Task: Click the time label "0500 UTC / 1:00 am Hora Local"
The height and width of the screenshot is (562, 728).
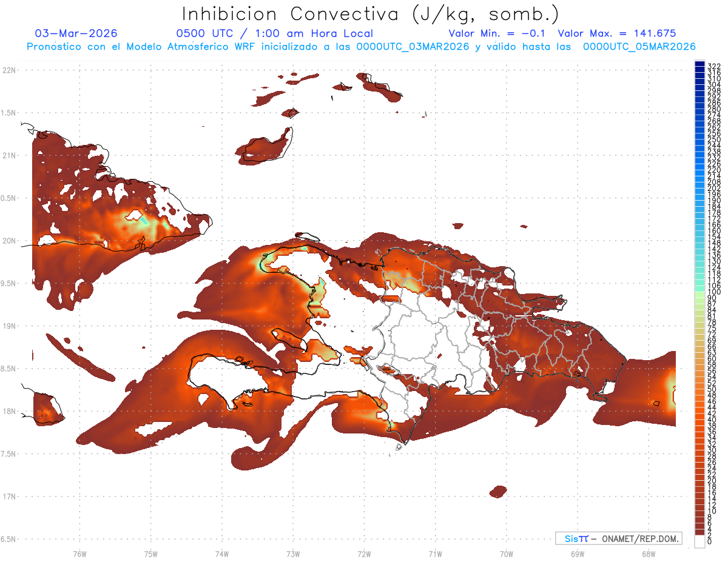Action: coord(274,33)
